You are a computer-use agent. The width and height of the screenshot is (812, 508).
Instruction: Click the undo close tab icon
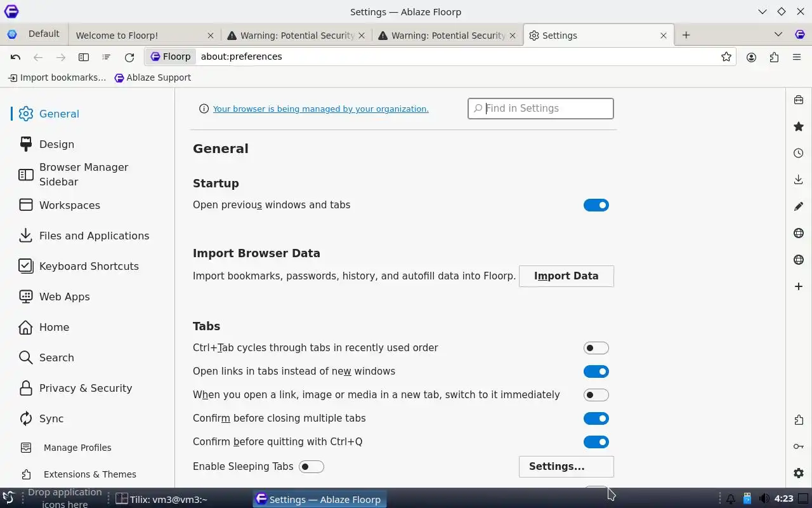15,57
